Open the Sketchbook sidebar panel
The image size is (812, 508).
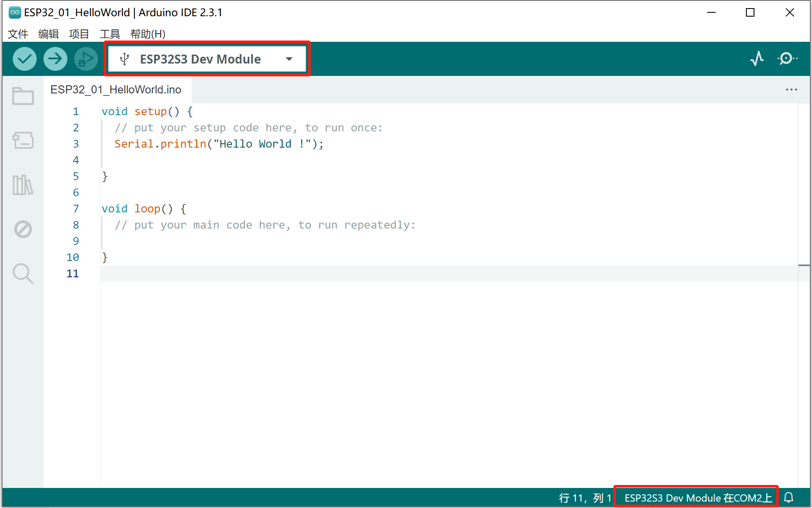point(23,96)
